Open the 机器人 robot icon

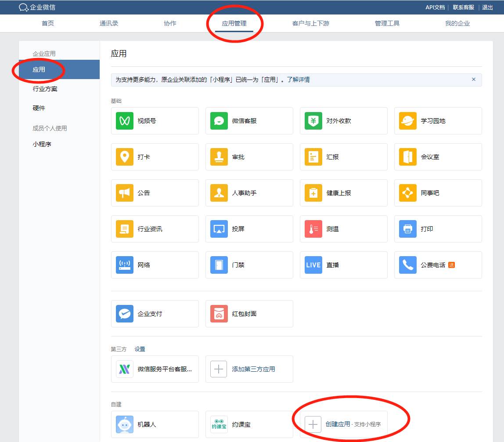[x=124, y=424]
